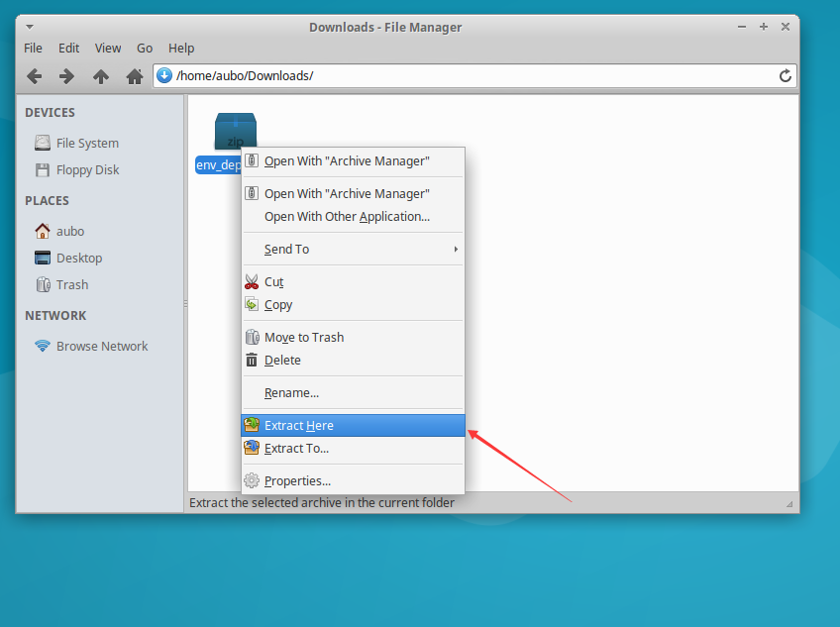Screen dimensions: 840x627
Task: Maximize the File Manager window
Action: (x=764, y=27)
